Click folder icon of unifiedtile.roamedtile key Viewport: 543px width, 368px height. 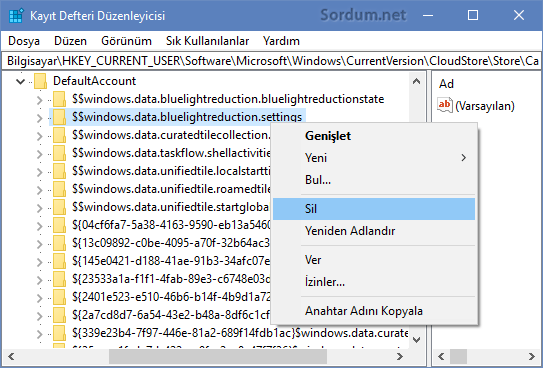click(59, 189)
